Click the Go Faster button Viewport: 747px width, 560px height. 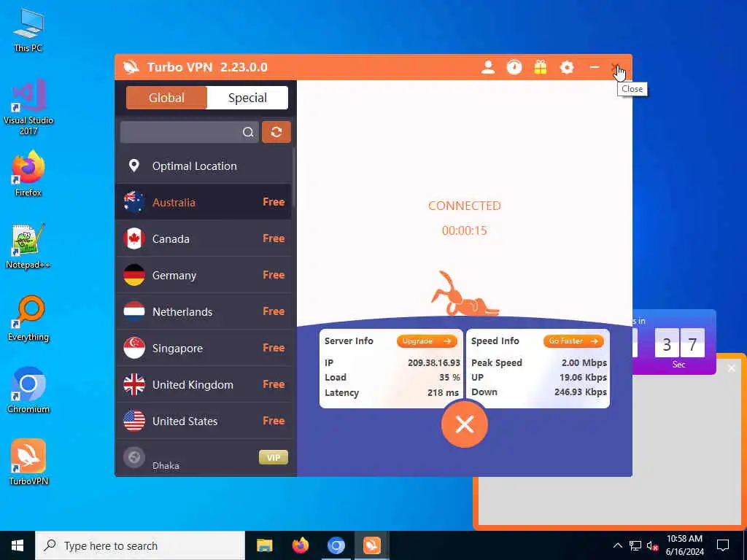pos(573,341)
